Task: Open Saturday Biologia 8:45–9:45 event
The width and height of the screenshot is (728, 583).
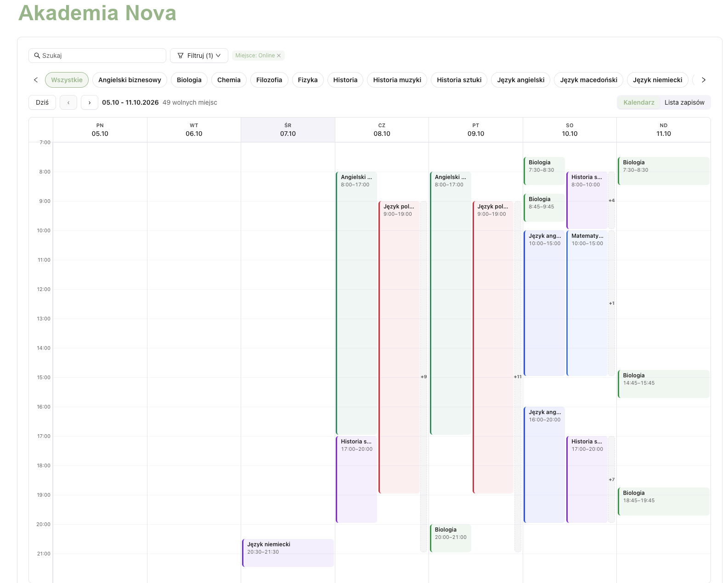Action: (x=544, y=207)
